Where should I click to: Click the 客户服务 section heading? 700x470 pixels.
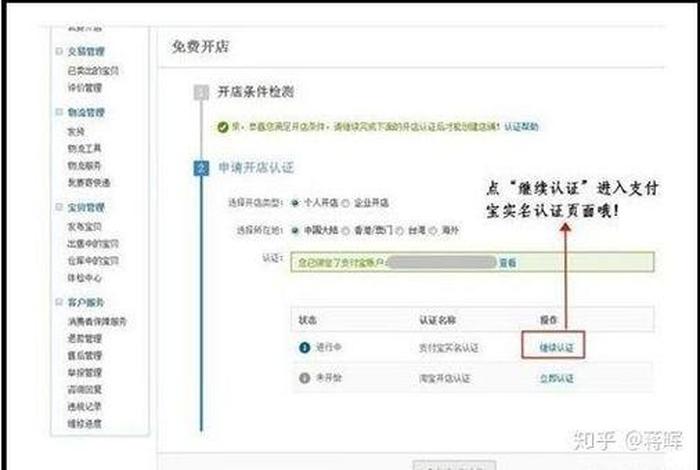(x=86, y=303)
